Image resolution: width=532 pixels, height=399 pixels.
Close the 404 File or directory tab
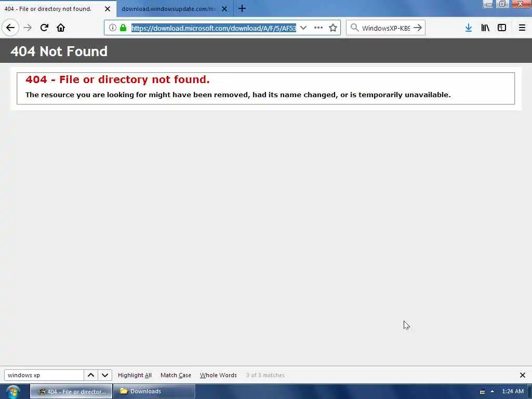pos(108,9)
